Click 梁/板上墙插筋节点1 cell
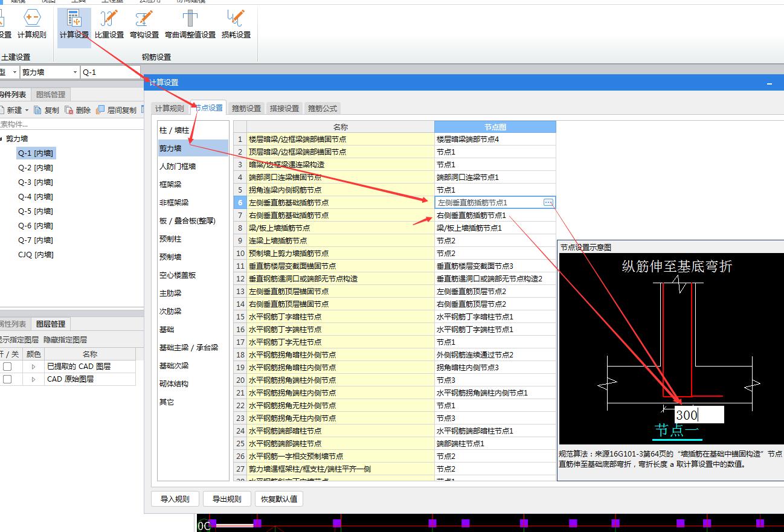The width and height of the screenshot is (784, 532). (x=495, y=228)
